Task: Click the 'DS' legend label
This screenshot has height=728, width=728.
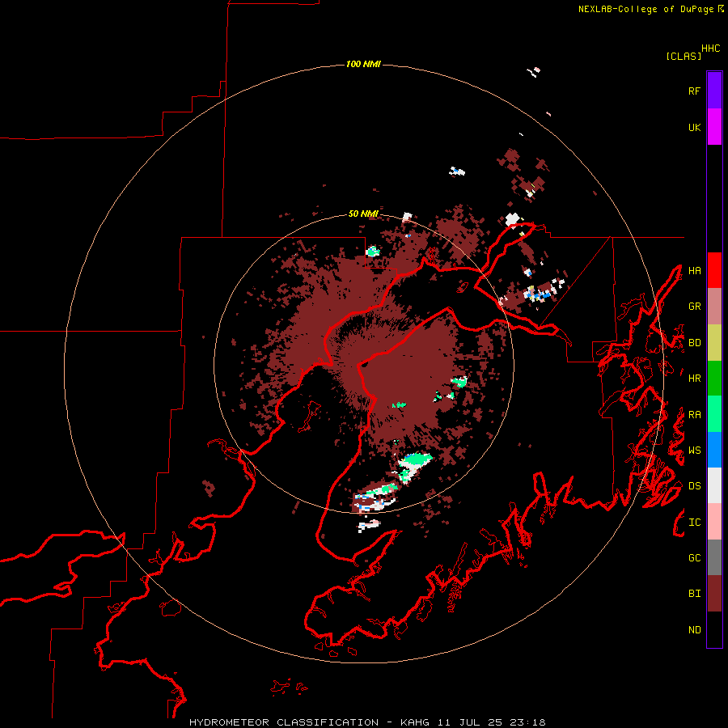Action: coord(694,486)
